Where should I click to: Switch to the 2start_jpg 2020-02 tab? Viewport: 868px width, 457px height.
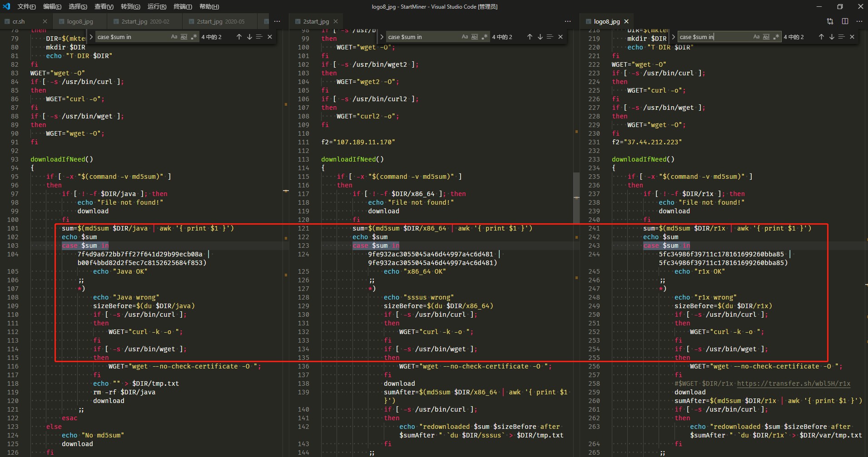point(145,21)
